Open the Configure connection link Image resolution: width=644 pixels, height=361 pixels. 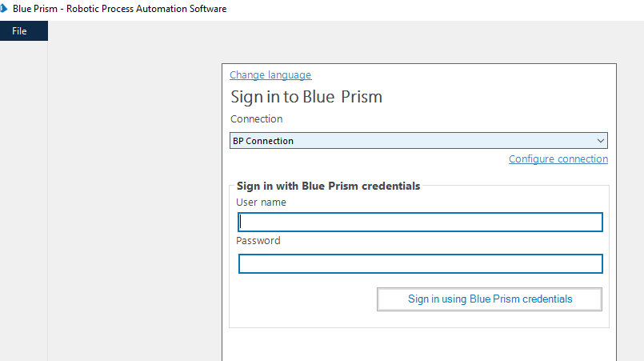tap(558, 159)
